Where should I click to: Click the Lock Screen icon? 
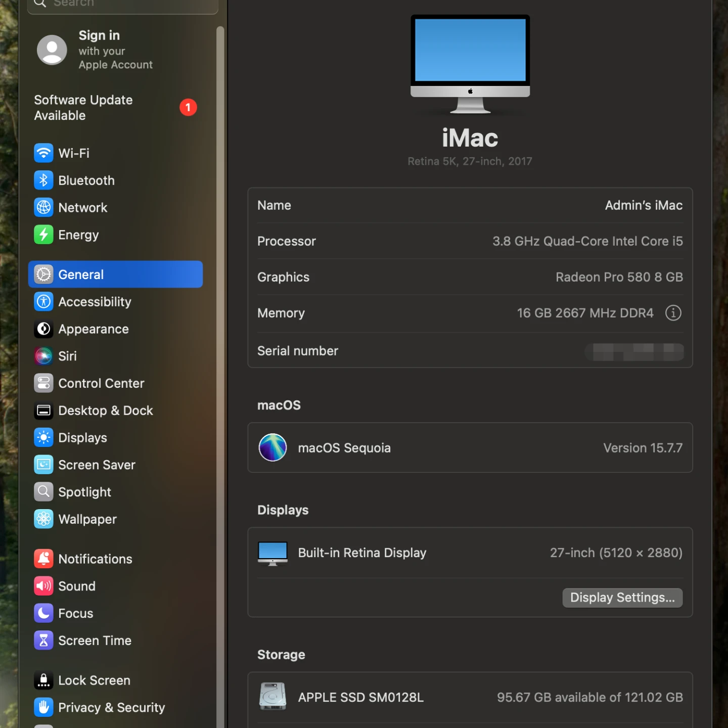pyautogui.click(x=43, y=680)
